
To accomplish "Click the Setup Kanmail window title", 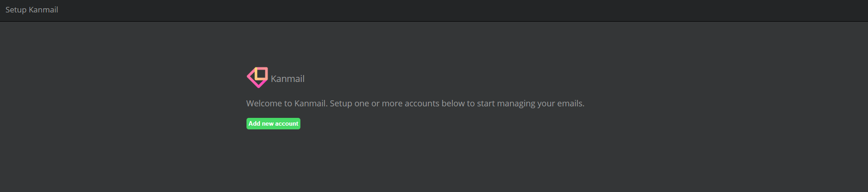I will click(x=32, y=10).
